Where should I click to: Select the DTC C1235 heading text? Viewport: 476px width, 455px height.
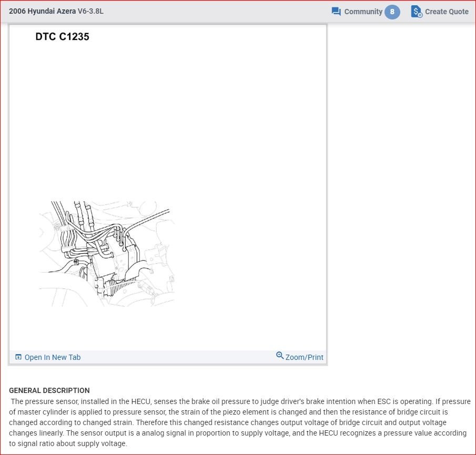coord(62,37)
